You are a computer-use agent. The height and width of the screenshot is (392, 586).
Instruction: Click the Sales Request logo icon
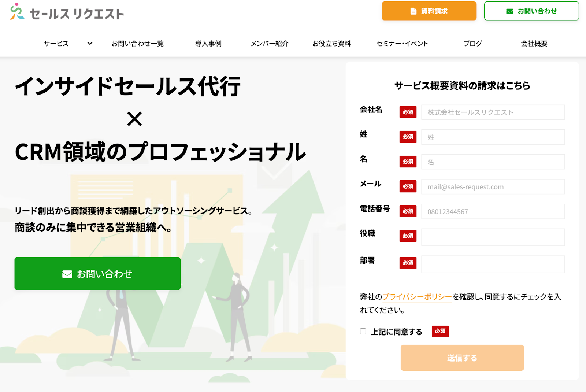(x=17, y=12)
